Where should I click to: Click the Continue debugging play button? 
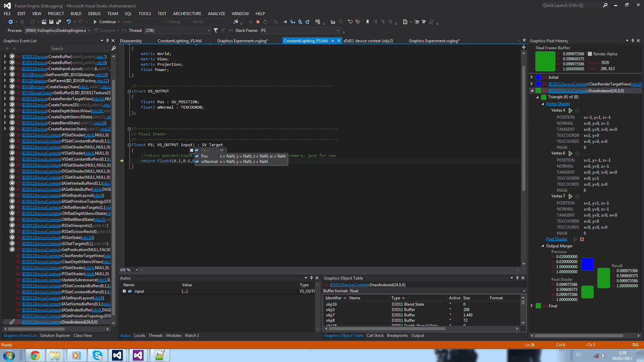point(95,22)
